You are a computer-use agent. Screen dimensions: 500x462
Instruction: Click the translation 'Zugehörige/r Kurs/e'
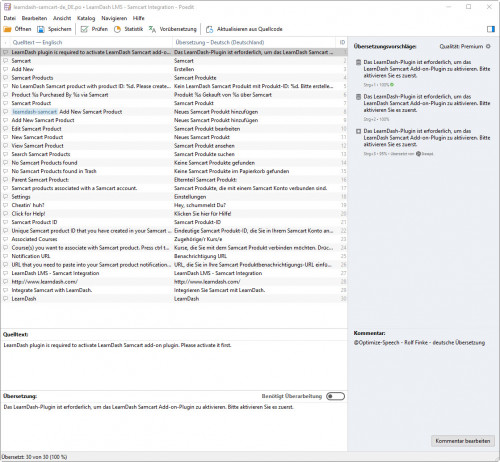click(198, 239)
